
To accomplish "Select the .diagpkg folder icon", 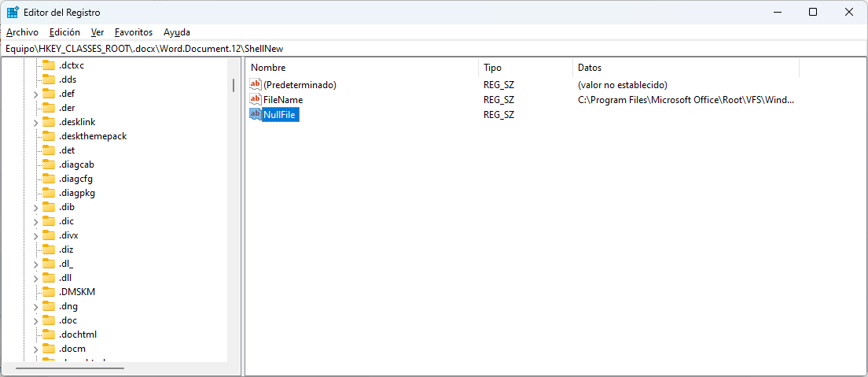I will [50, 193].
